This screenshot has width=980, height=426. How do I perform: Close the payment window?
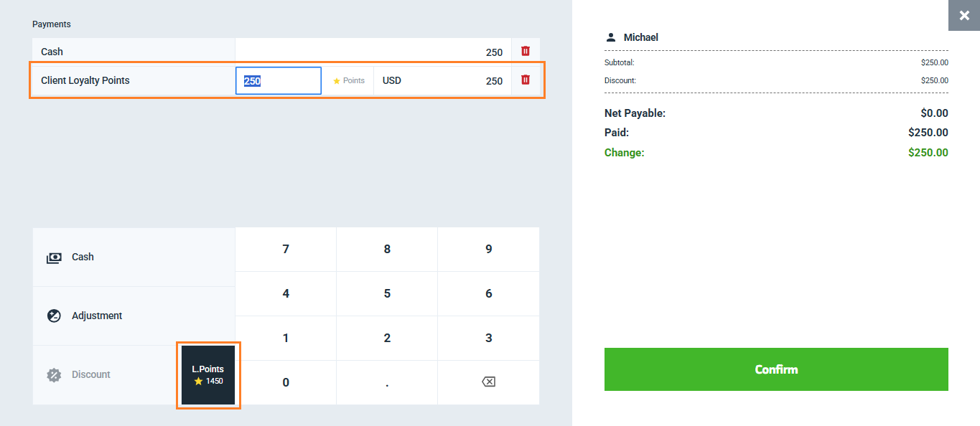pos(963,15)
